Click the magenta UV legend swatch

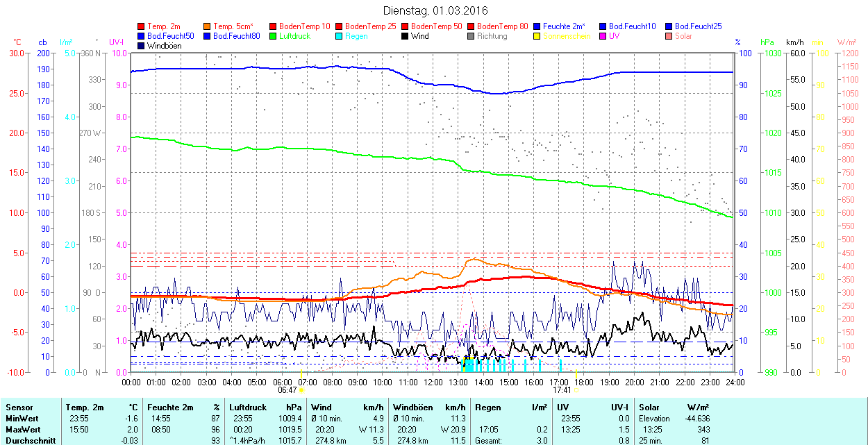[x=603, y=36]
